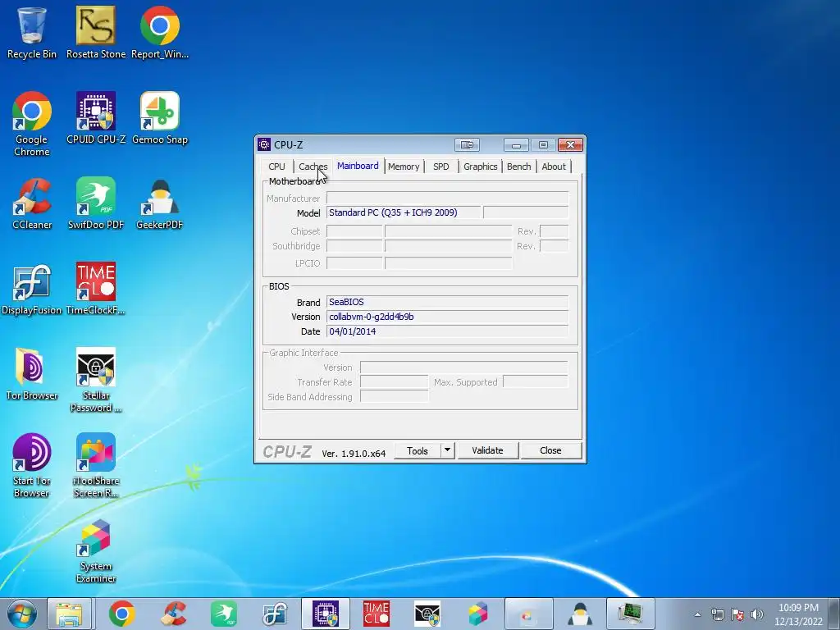Launch Rosetta Stone from the desktop
This screenshot has width=840, height=630.
pos(96,32)
